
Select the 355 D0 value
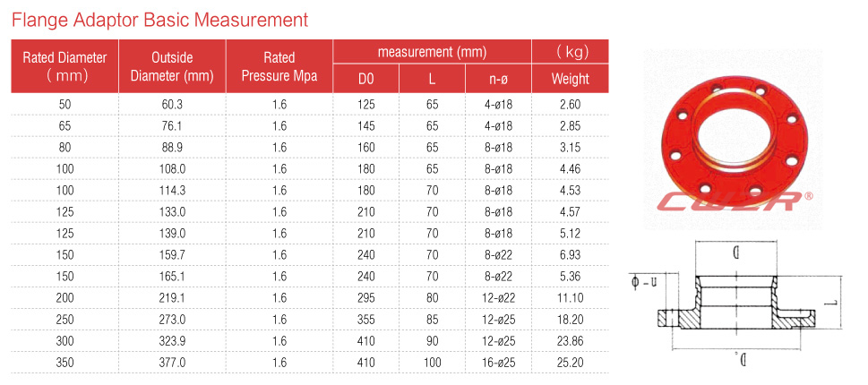tap(365, 320)
